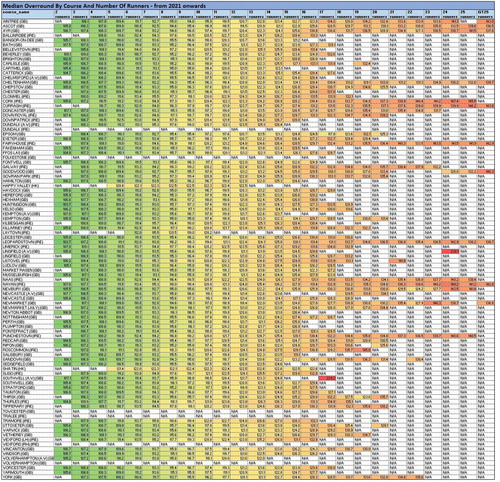Click the NEWTON ABBOT (GB) course name
The image size is (500, 482).
pyautogui.click(x=21, y=312)
